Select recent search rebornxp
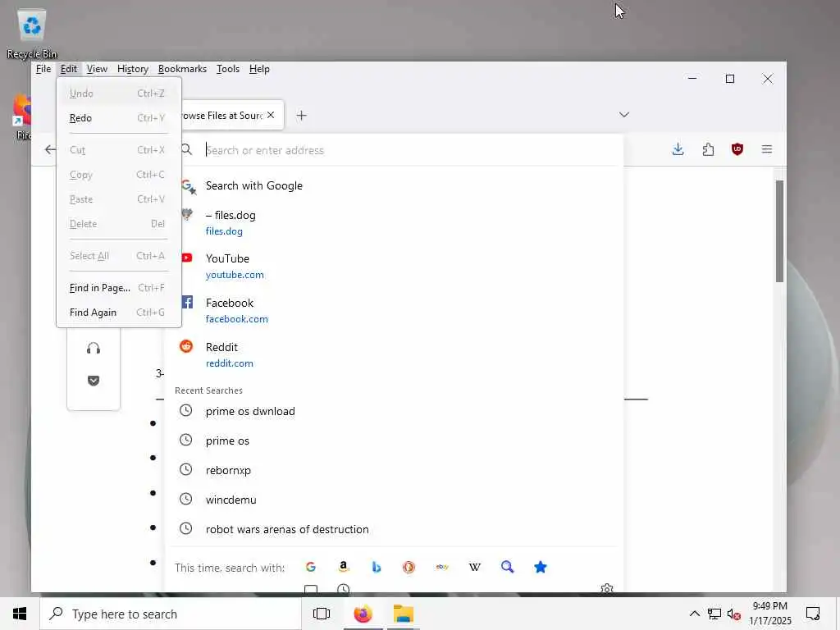The image size is (840, 630). tap(395, 470)
